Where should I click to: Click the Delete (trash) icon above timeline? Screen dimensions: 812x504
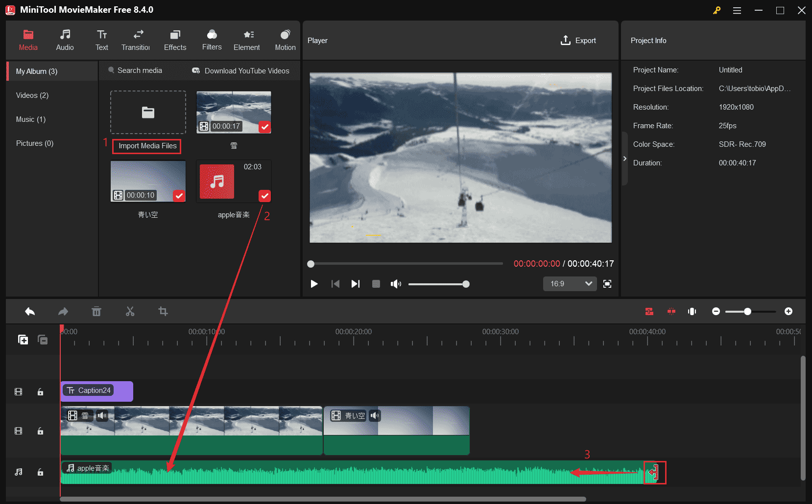pos(96,311)
